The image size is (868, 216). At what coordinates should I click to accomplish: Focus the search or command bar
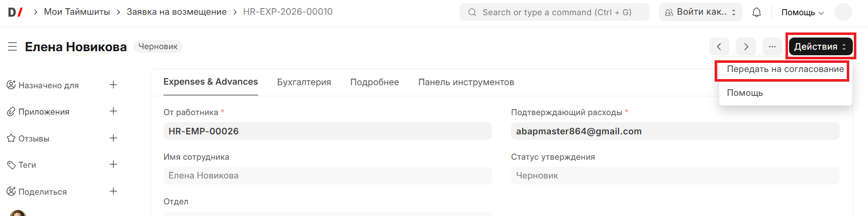pyautogui.click(x=554, y=12)
